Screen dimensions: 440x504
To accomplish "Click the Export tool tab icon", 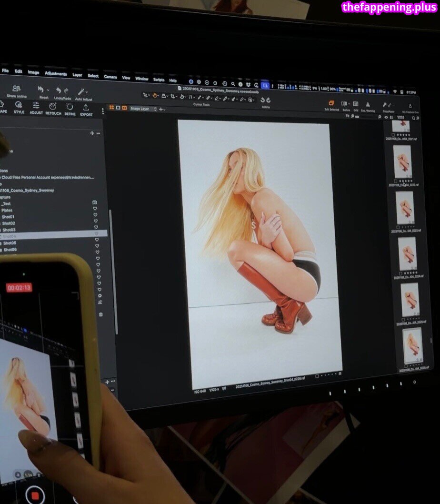I will [x=86, y=107].
